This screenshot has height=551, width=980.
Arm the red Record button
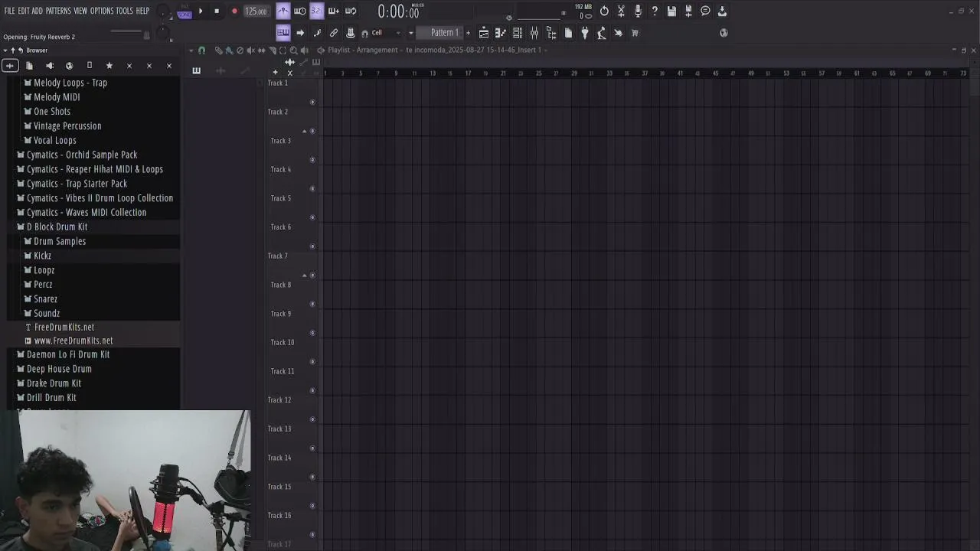click(x=234, y=11)
